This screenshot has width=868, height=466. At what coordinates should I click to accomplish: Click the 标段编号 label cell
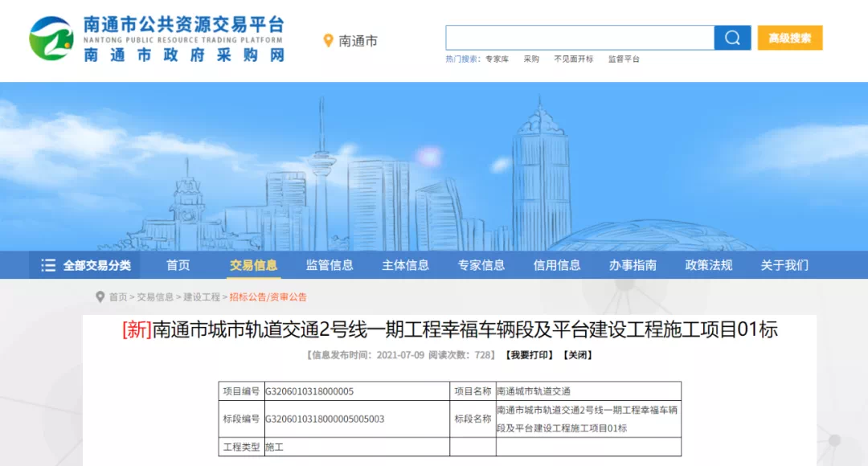pos(241,419)
